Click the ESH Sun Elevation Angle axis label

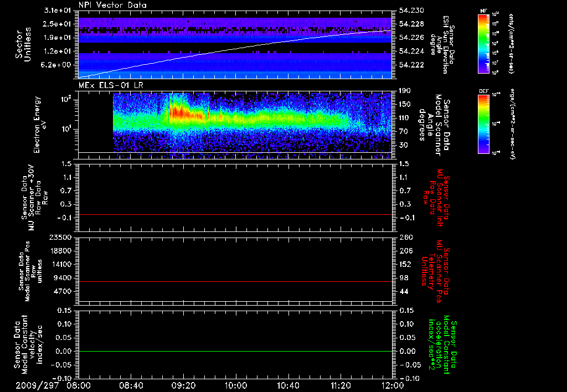click(x=444, y=44)
